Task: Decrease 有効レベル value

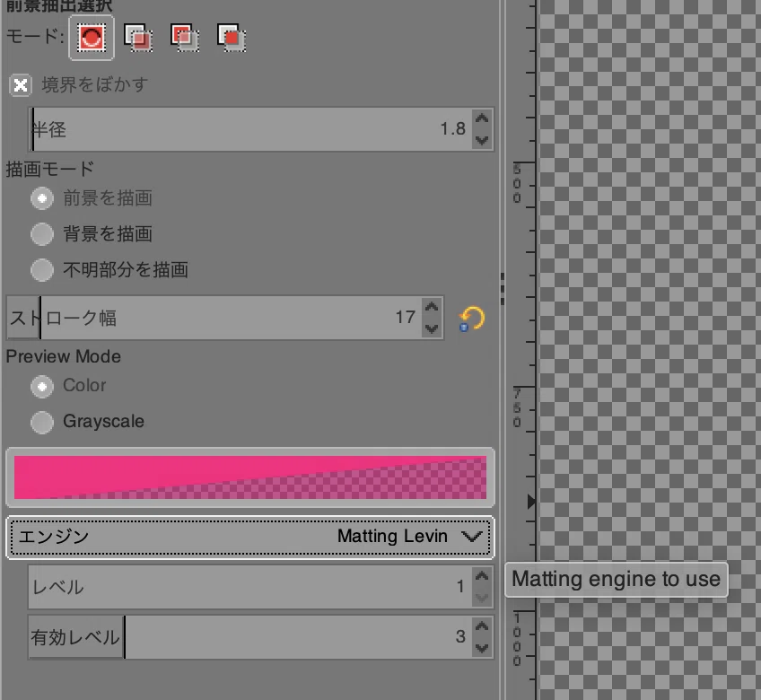Action: coord(482,648)
